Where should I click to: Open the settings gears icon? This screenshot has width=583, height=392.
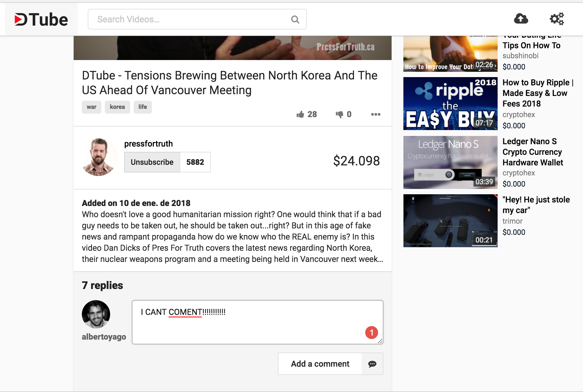pyautogui.click(x=556, y=19)
